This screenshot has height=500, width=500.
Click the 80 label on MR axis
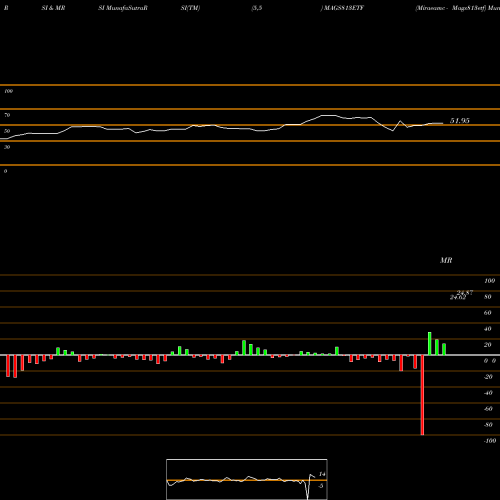point(488,297)
